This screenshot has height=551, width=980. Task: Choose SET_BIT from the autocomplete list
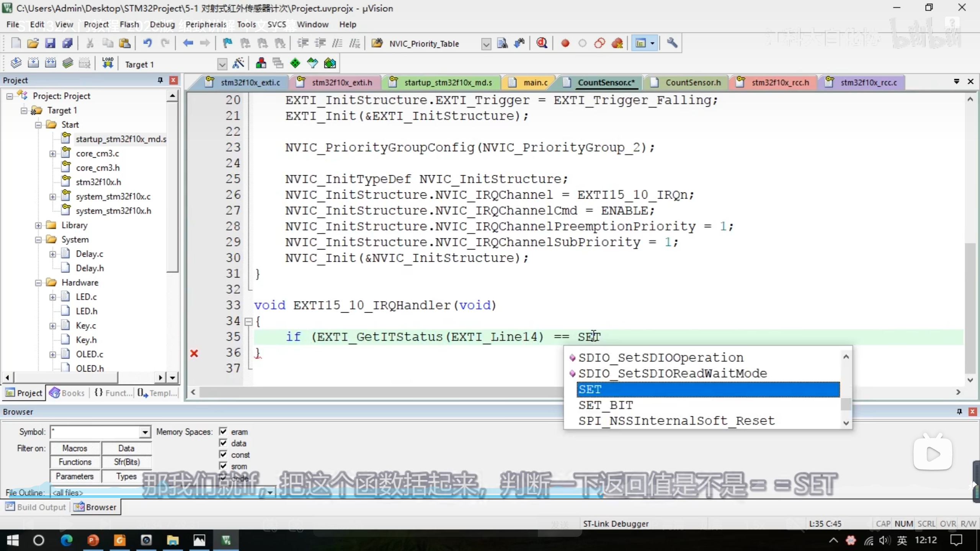[606, 405]
